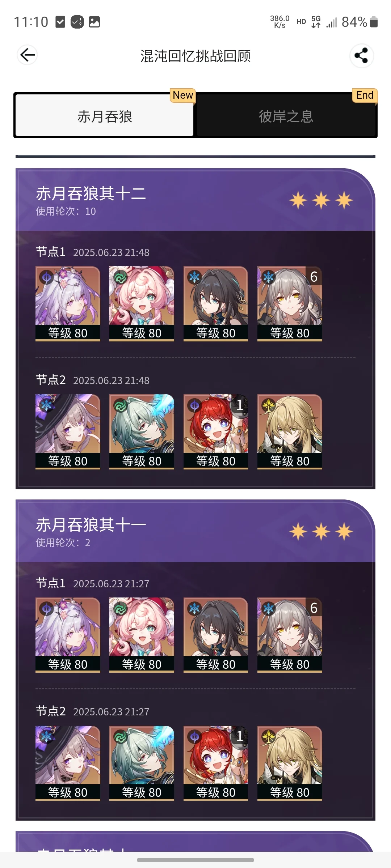Tap gray-haired character with badge 6 in 其十二

click(x=290, y=304)
